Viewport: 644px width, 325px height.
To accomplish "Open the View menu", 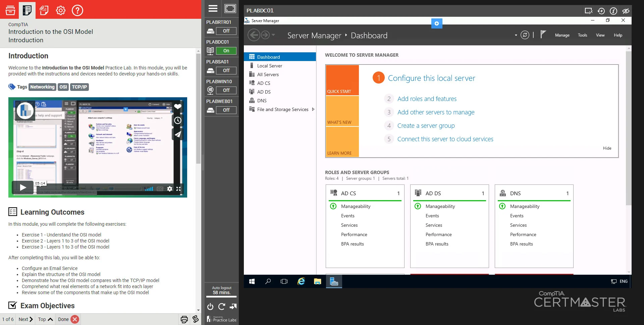I will pos(600,35).
